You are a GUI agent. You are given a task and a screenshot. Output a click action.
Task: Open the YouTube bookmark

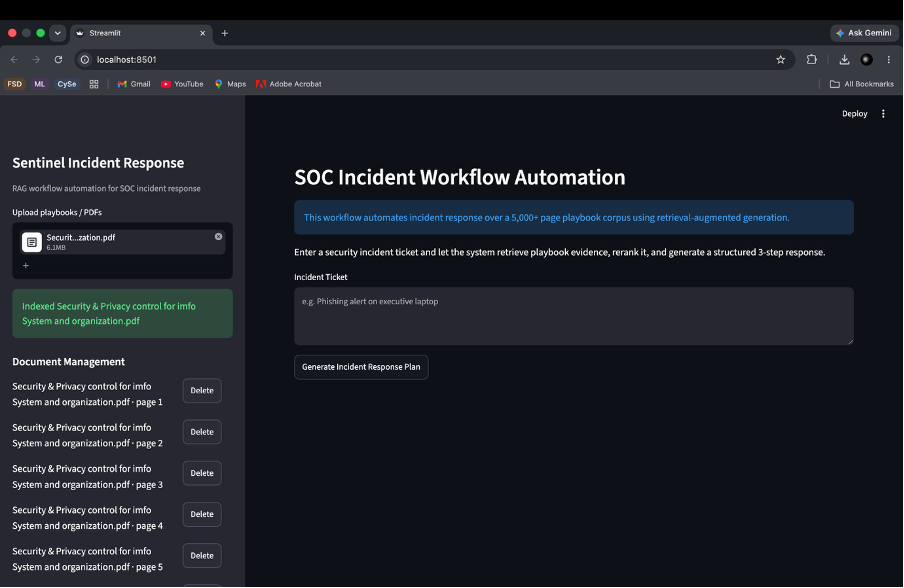pos(182,84)
